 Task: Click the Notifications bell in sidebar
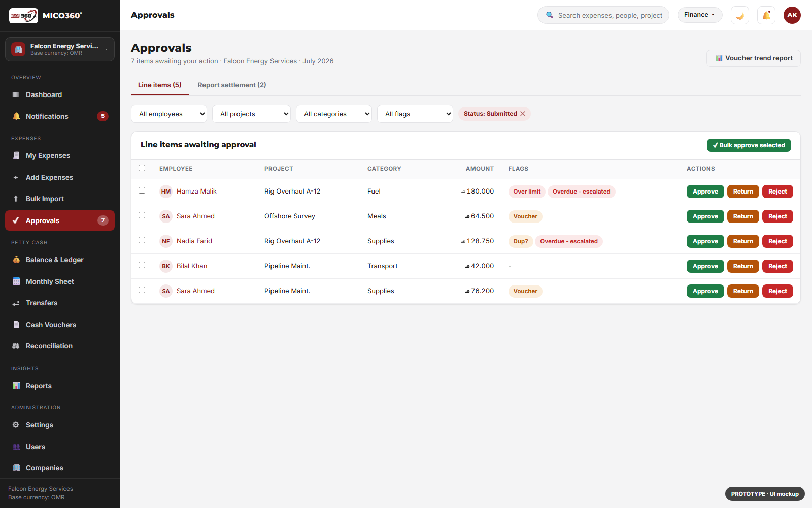pos(16,116)
